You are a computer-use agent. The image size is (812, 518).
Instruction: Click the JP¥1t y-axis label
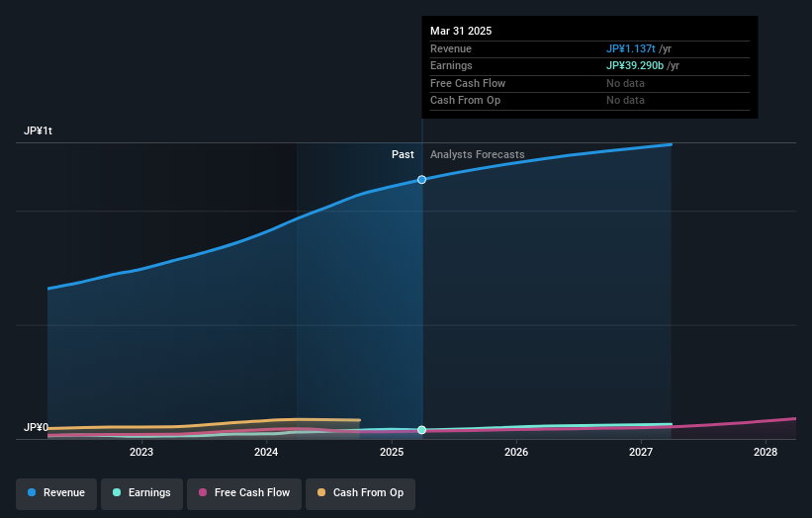tap(38, 130)
